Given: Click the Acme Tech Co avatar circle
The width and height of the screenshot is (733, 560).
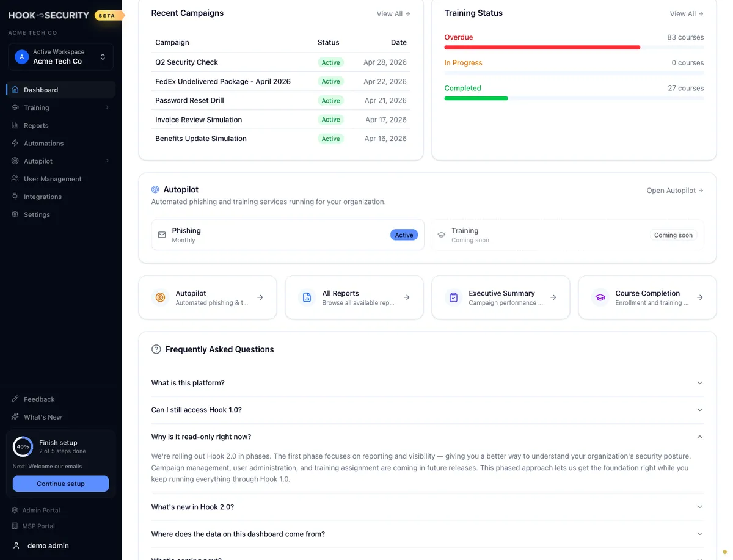Looking at the screenshot, I should [x=22, y=57].
